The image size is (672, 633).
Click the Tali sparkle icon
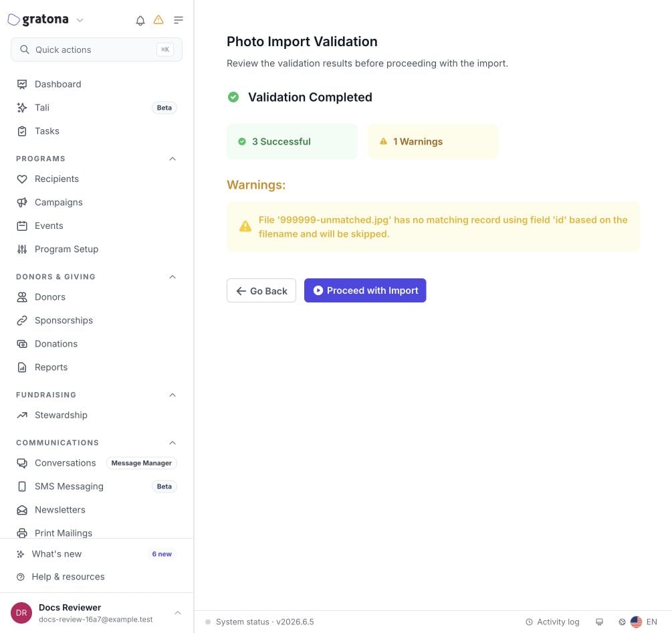tap(22, 108)
